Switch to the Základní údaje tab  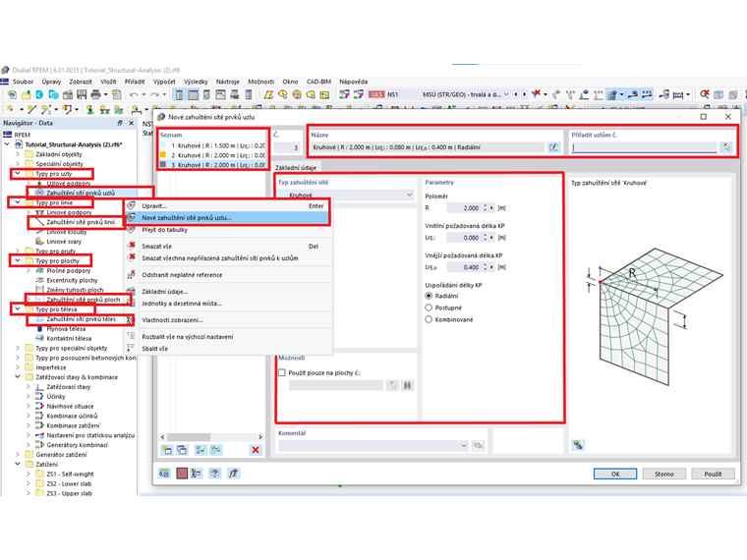296,168
